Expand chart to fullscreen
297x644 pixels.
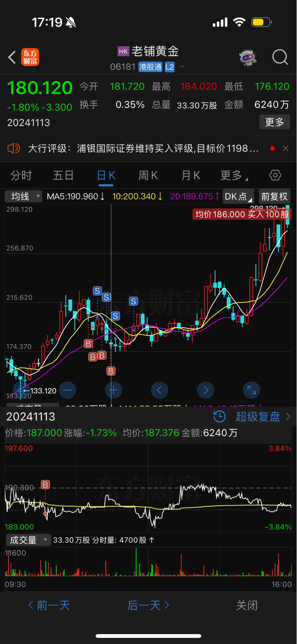click(251, 390)
